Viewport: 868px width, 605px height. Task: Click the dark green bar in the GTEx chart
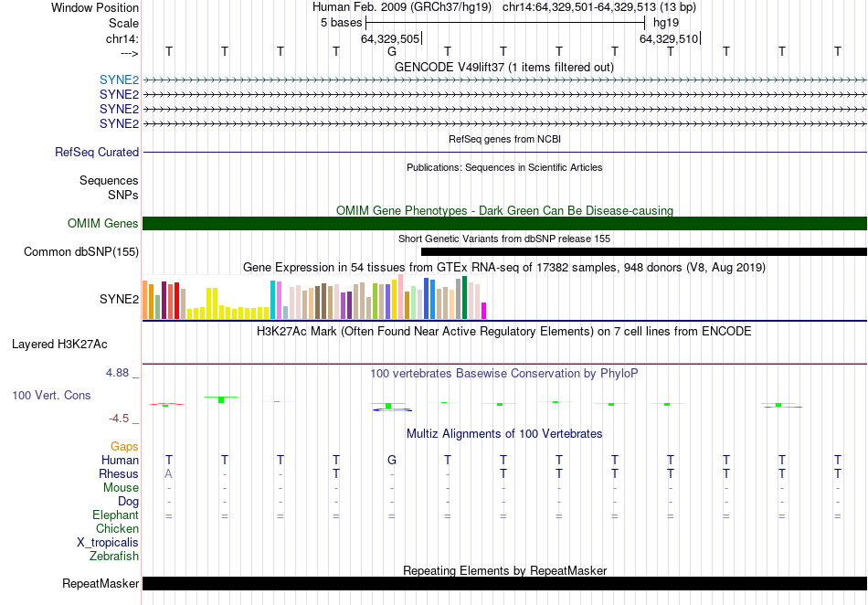click(465, 297)
